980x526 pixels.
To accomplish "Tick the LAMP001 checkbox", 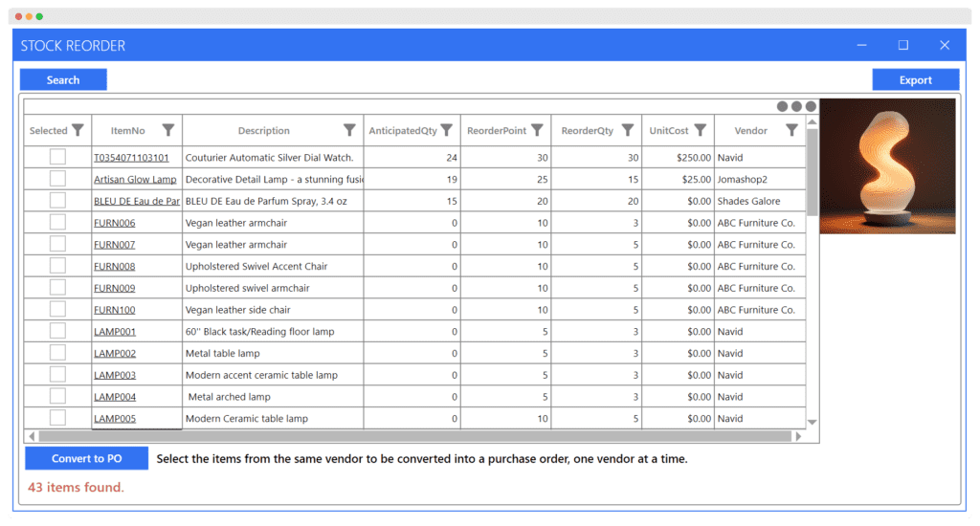I will click(x=57, y=331).
